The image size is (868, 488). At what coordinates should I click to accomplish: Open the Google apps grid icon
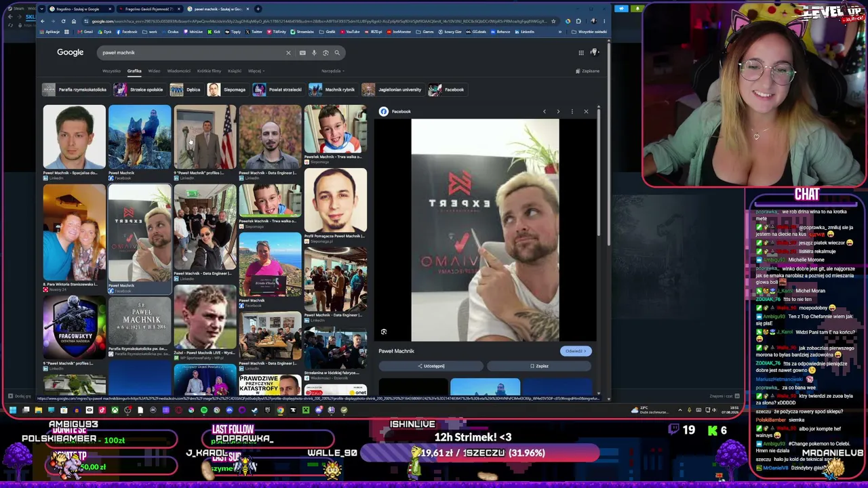tap(581, 52)
